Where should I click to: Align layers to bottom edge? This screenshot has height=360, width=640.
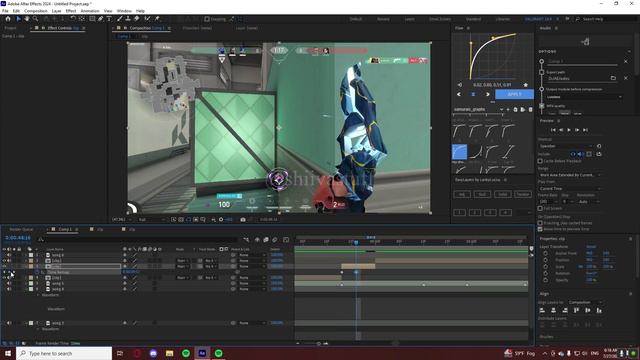599,311
